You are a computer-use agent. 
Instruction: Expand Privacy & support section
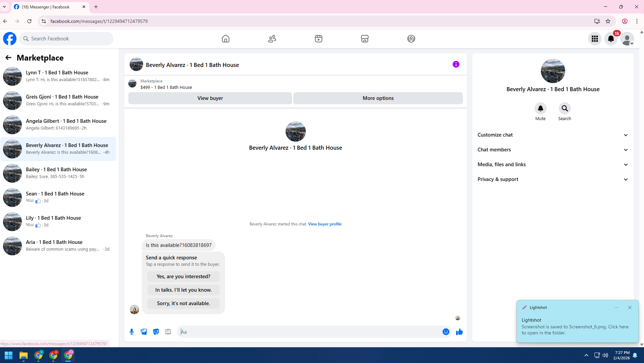553,179
